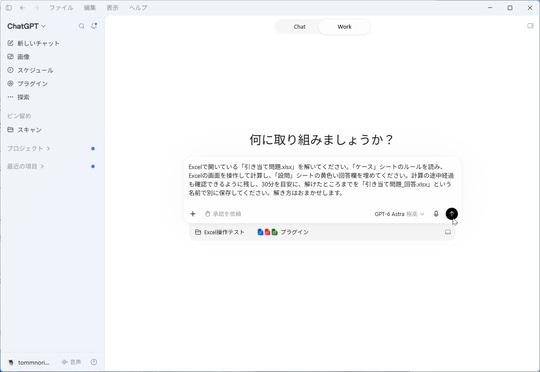Toggle the sidebar panel icon in title bar

click(x=9, y=8)
